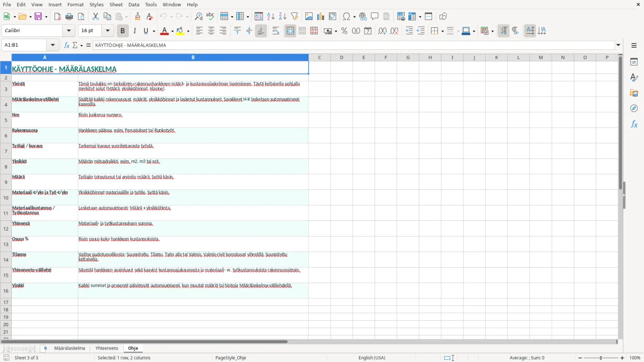Insert a chart via toolbar icon
644x362 pixels.
click(x=321, y=17)
